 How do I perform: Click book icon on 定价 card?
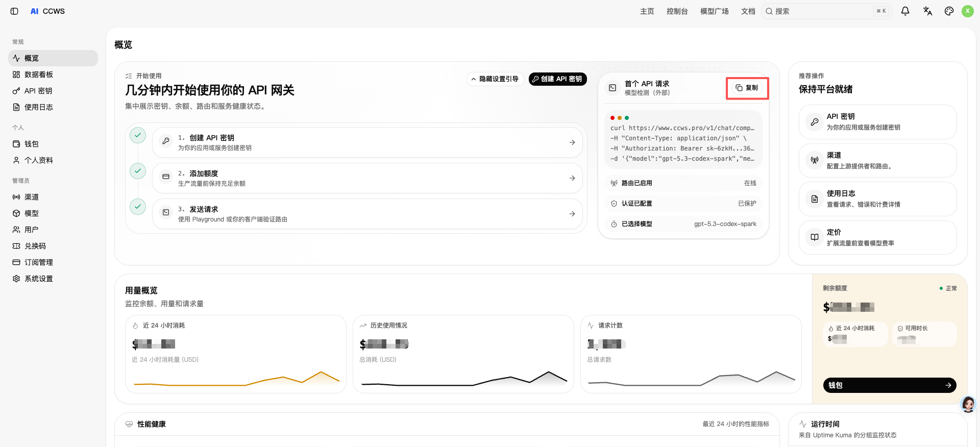coord(815,237)
